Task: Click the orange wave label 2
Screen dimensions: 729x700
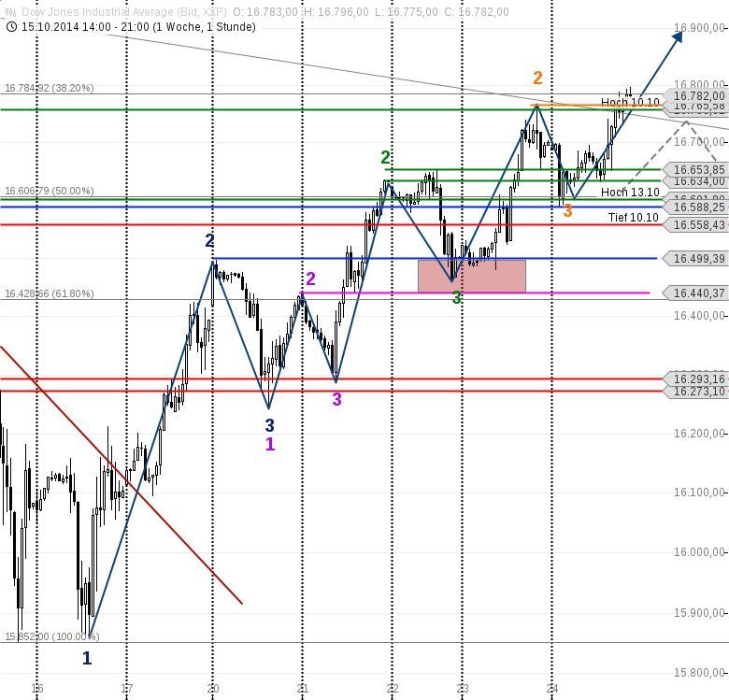Action: click(537, 78)
